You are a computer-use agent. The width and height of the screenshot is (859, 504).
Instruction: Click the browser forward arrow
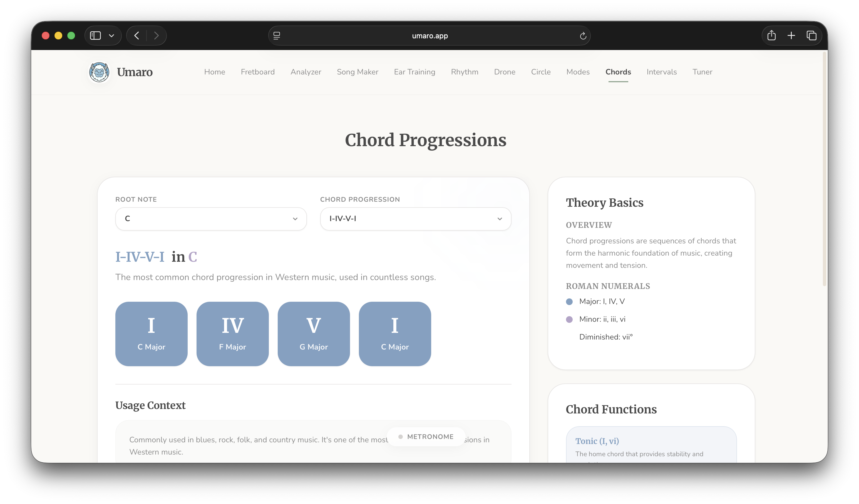(x=156, y=36)
